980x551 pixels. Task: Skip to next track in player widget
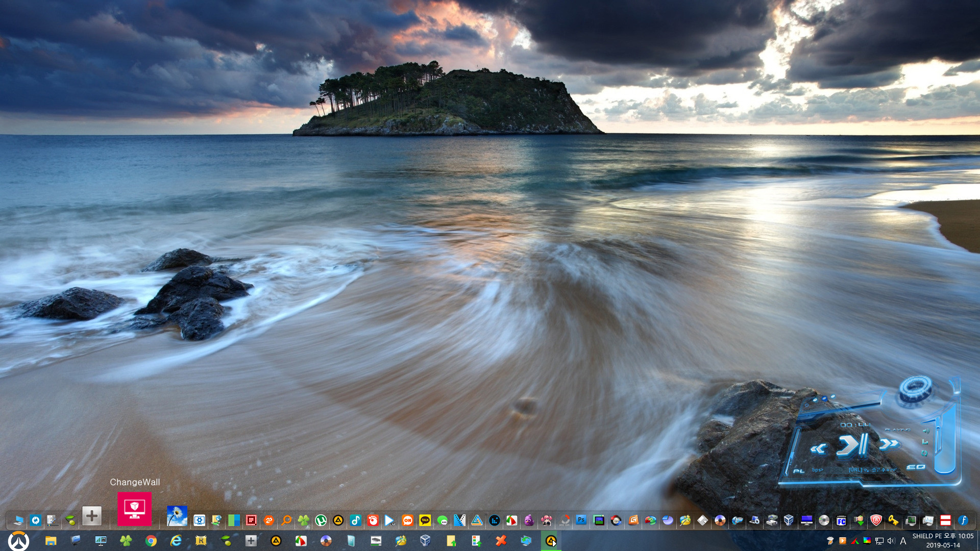889,444
